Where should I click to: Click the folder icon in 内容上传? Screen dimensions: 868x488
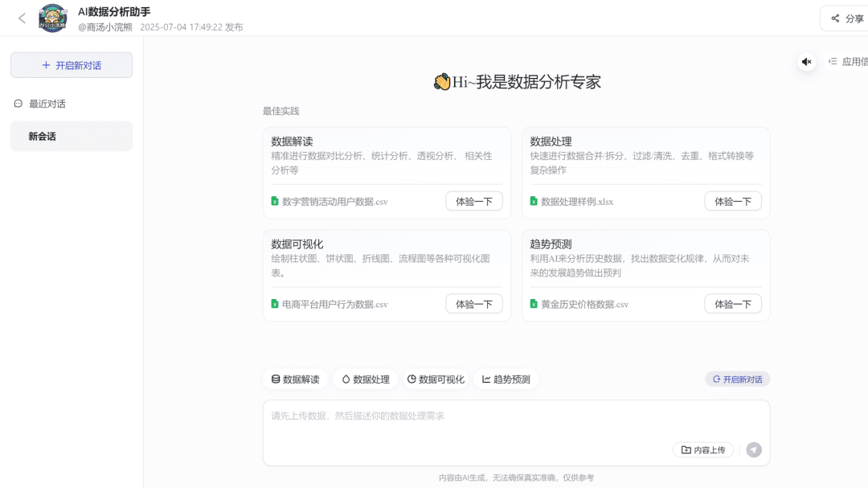[x=686, y=449]
